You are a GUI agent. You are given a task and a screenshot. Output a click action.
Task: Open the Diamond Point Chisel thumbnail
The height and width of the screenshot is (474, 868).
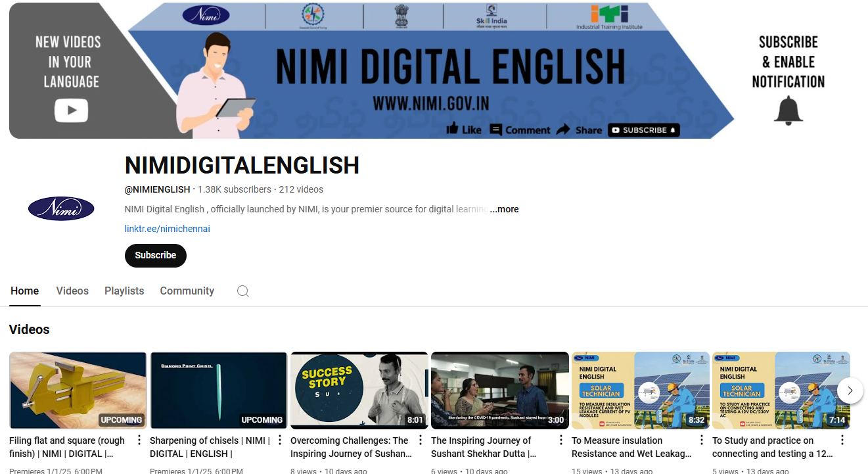(x=218, y=390)
